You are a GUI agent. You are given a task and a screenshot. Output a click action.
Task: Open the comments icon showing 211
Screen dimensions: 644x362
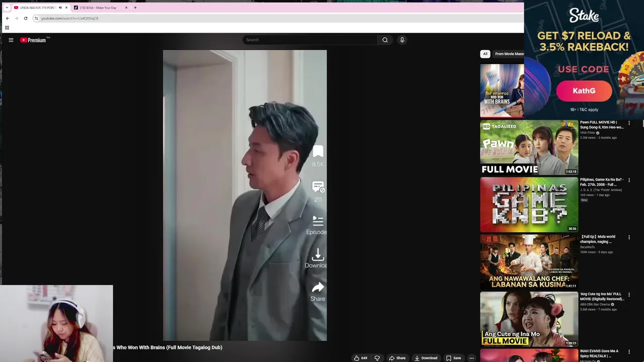(x=318, y=187)
